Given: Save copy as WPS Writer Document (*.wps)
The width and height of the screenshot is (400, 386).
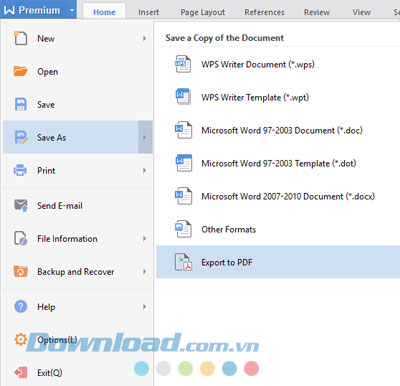Looking at the screenshot, I should pos(278,64).
